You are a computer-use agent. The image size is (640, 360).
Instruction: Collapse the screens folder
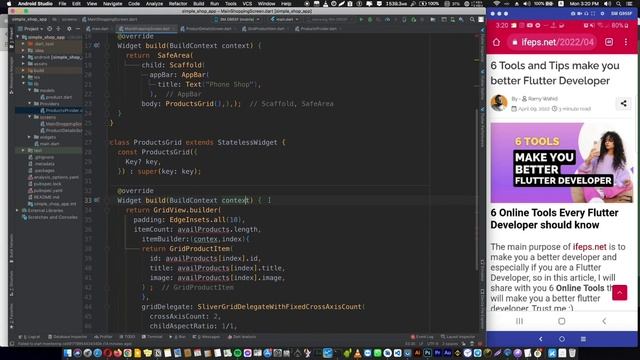coord(30,117)
